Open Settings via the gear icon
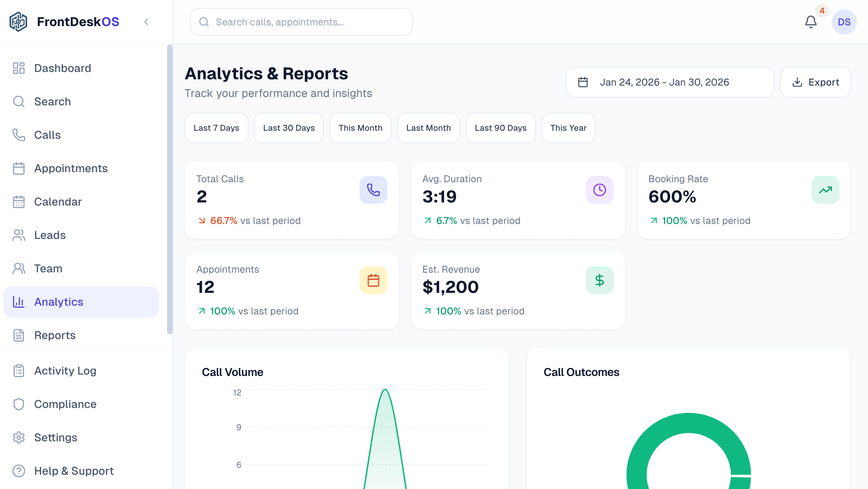The image size is (868, 489). tap(19, 437)
